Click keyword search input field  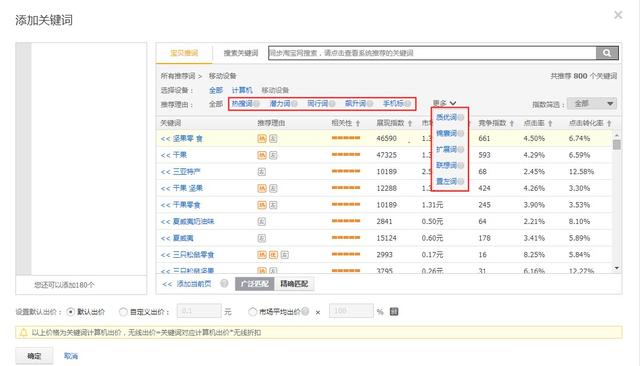click(x=432, y=53)
